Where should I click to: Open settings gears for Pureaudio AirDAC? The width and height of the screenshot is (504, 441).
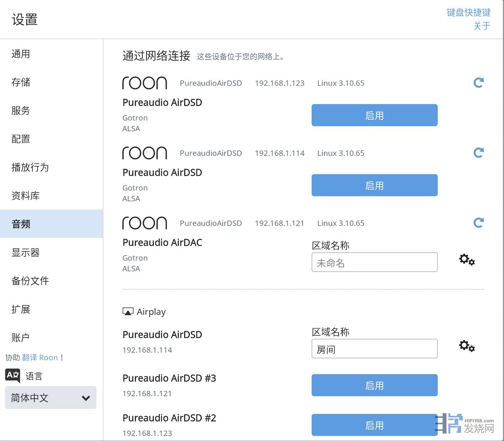pos(467,259)
